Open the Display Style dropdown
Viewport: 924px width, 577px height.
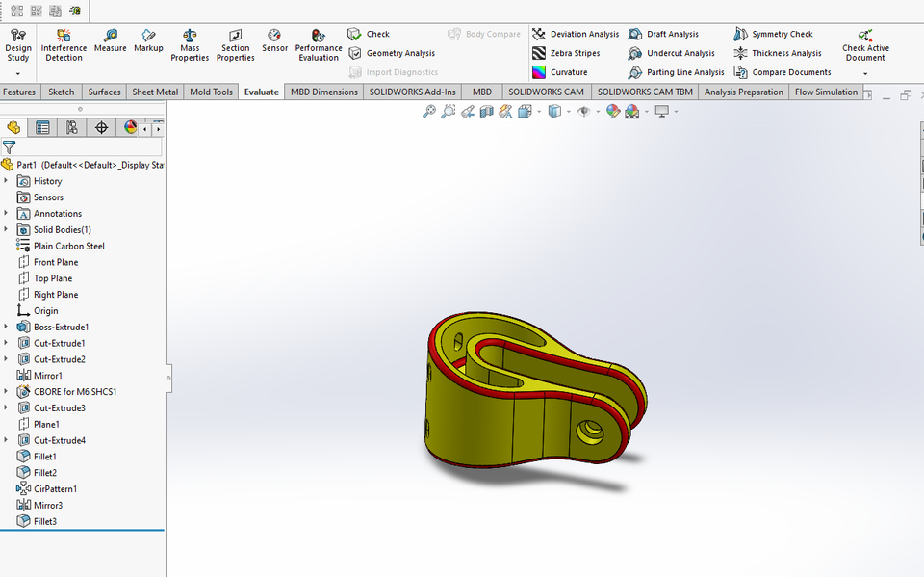click(x=568, y=111)
